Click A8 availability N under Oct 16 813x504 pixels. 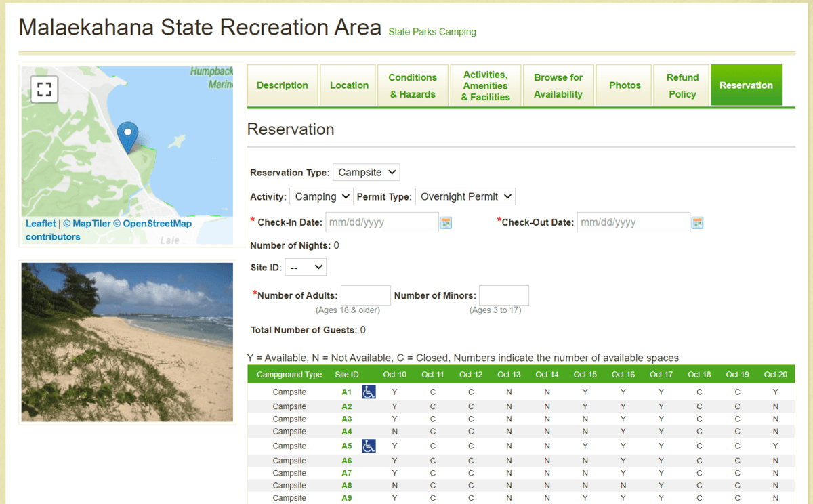tap(623, 485)
